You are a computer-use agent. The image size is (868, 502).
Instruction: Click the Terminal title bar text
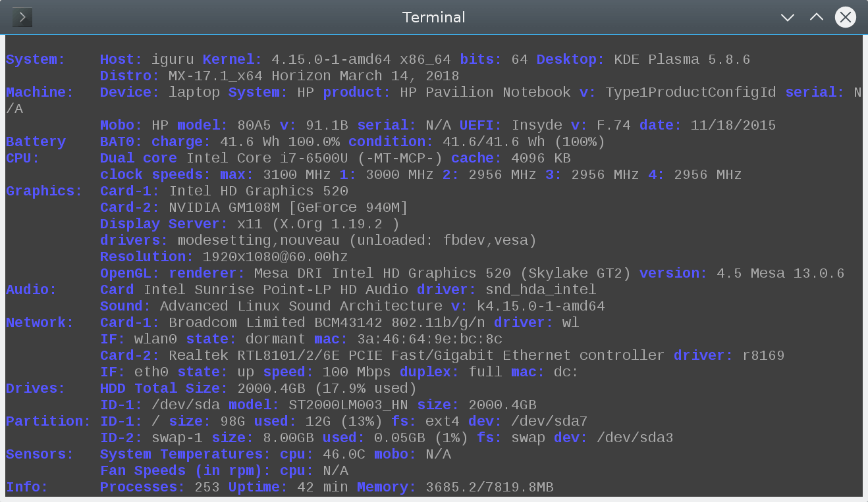(x=433, y=17)
